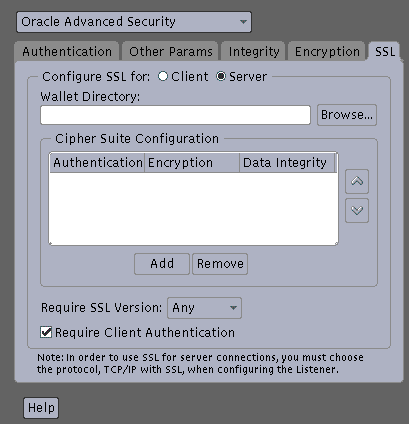
Task: Expand Require SSL Version dropdown
Action: [204, 308]
